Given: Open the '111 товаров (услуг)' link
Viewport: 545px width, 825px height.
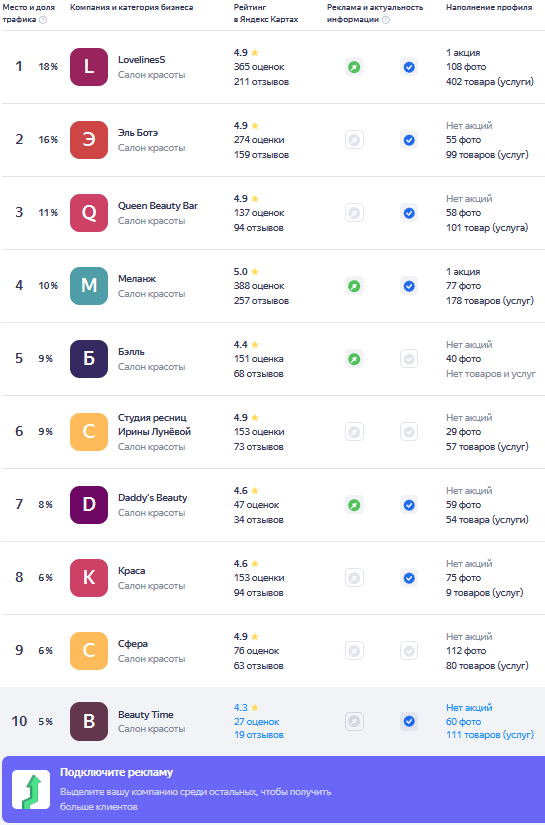Looking at the screenshot, I should click(x=490, y=735).
